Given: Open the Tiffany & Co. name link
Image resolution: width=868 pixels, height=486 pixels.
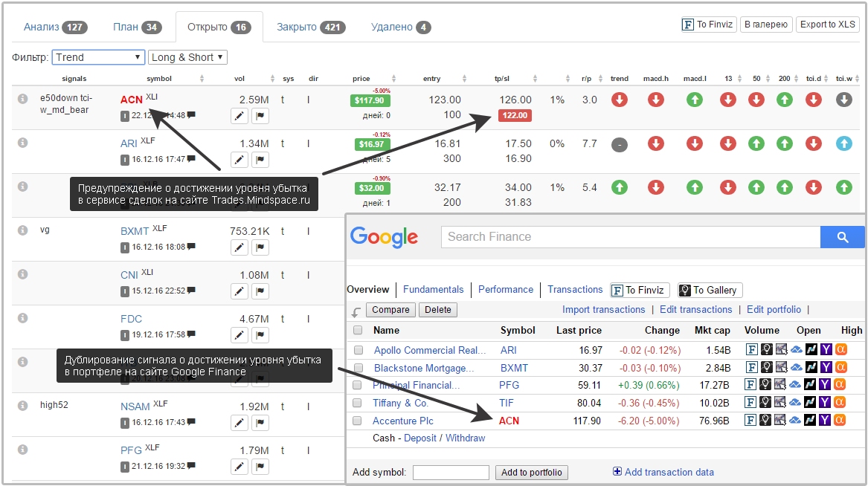Looking at the screenshot, I should [x=400, y=403].
